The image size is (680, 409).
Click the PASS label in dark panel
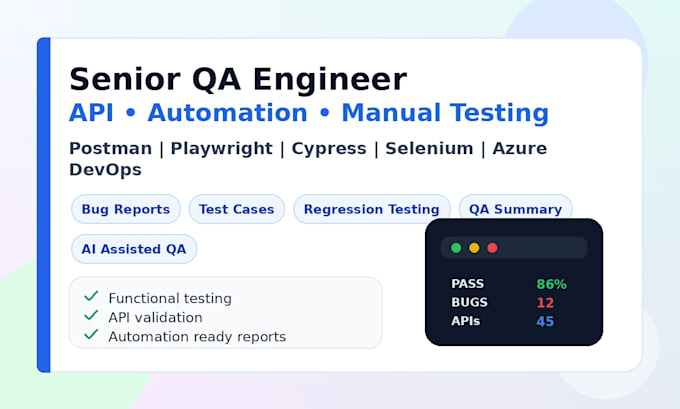click(x=468, y=284)
